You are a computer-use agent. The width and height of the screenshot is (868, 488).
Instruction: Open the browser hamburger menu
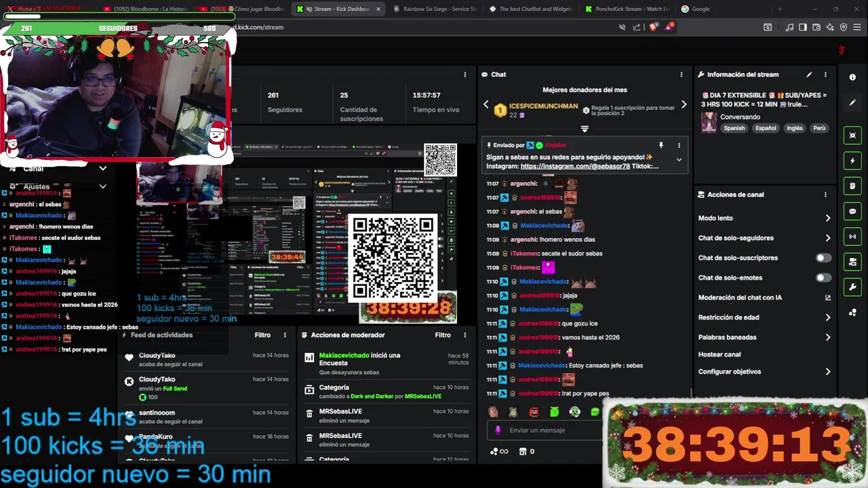click(858, 27)
